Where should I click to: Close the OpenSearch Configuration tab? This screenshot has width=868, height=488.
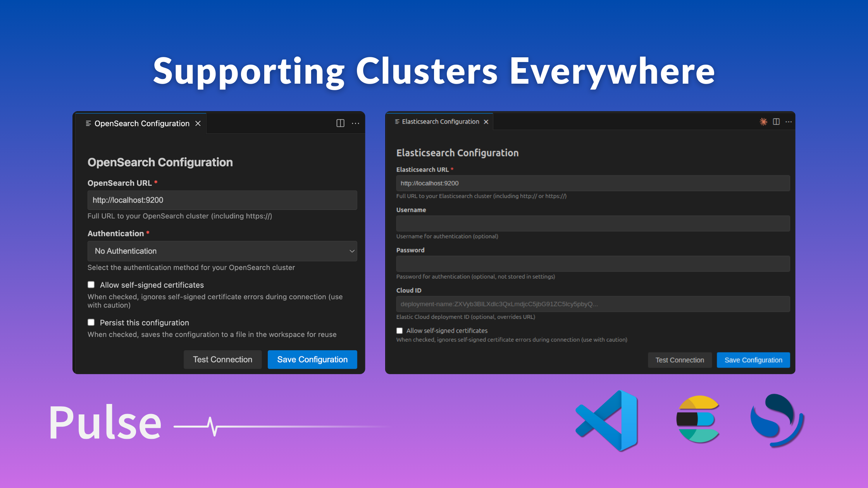[198, 123]
